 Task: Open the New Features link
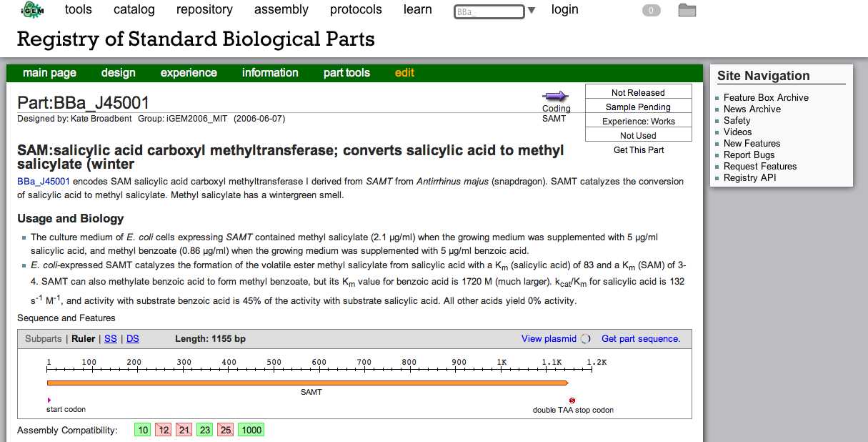(752, 144)
